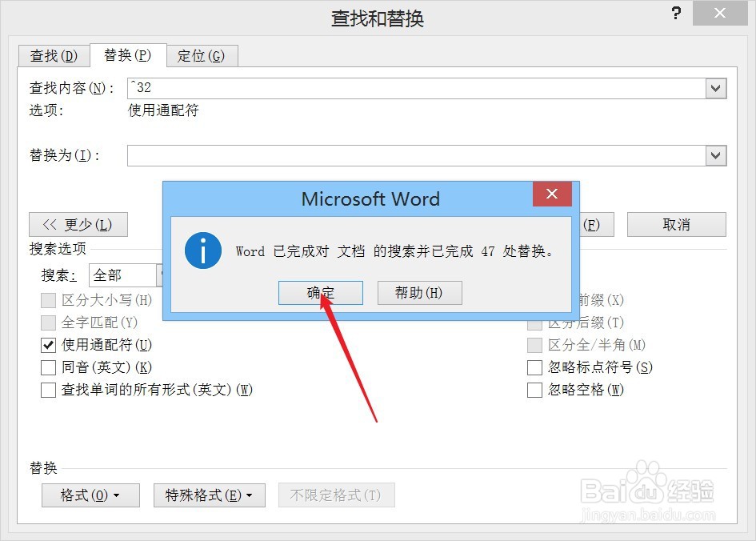Image resolution: width=756 pixels, height=541 pixels.
Task: Click the 使用通配符 option text under 选项
Action: click(x=163, y=110)
